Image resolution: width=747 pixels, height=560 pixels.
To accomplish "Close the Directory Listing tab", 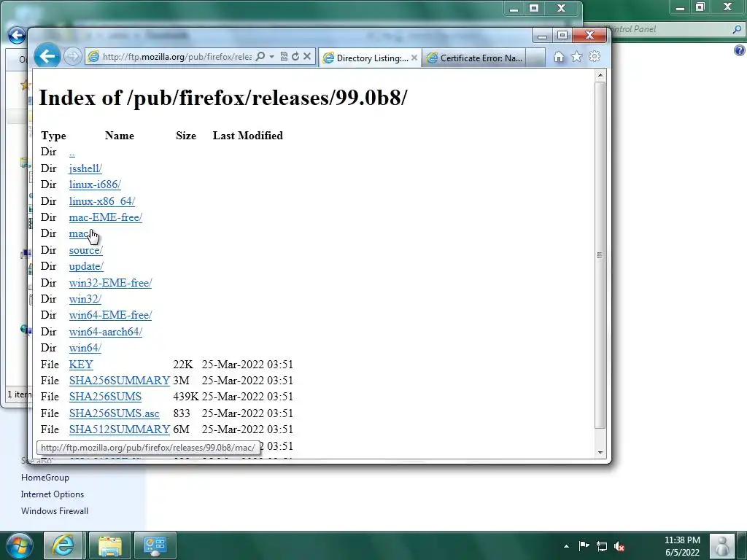I will click(414, 58).
